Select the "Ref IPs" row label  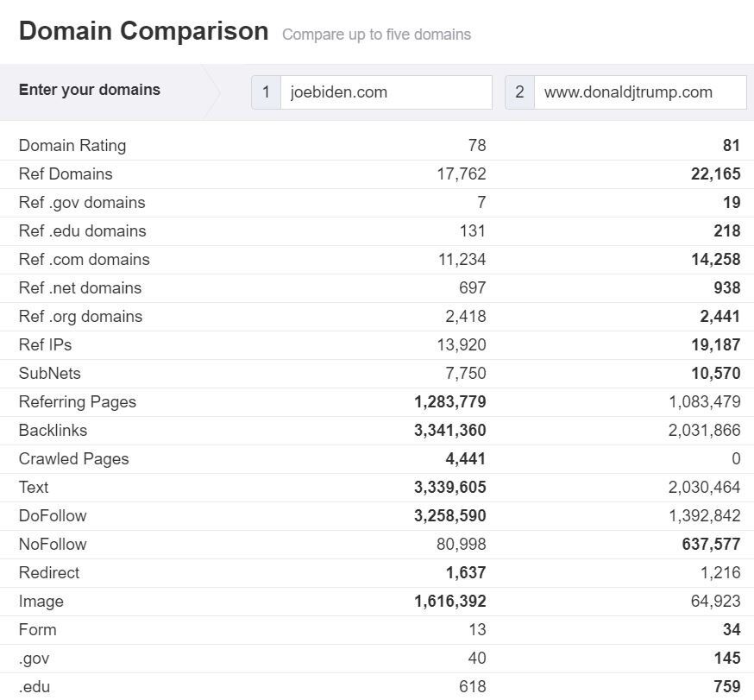click(45, 345)
